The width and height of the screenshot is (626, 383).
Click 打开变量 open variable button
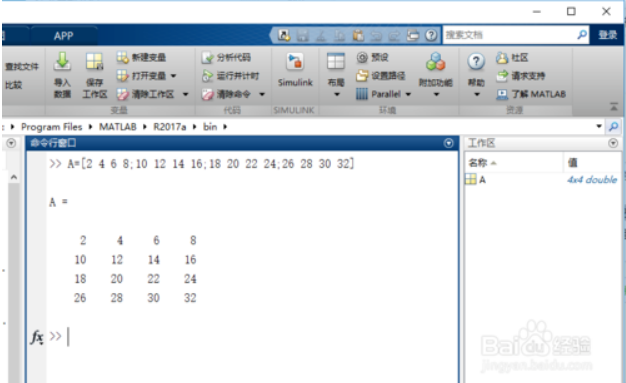click(x=141, y=75)
